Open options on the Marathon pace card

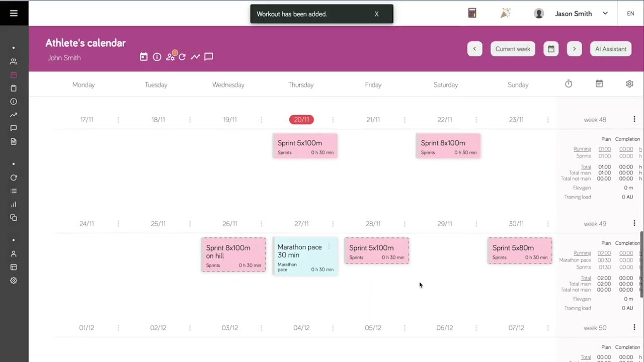[x=329, y=246]
